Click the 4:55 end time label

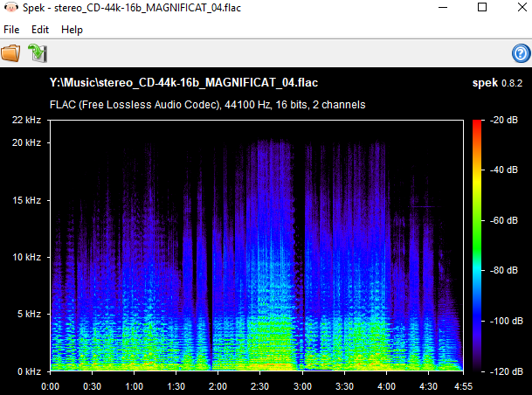[463, 386]
